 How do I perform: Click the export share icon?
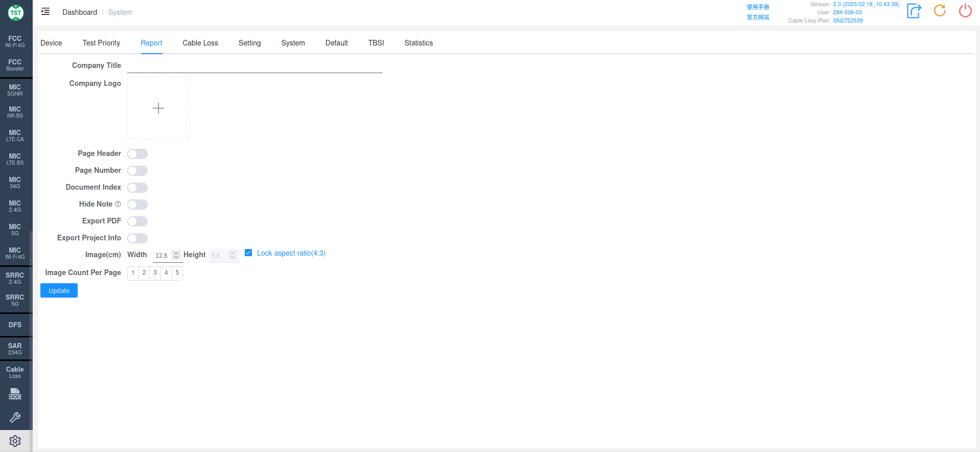pyautogui.click(x=914, y=11)
